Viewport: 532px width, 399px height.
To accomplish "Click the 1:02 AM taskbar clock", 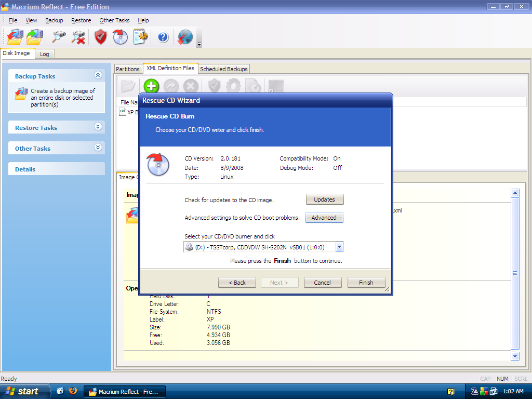I will [513, 391].
